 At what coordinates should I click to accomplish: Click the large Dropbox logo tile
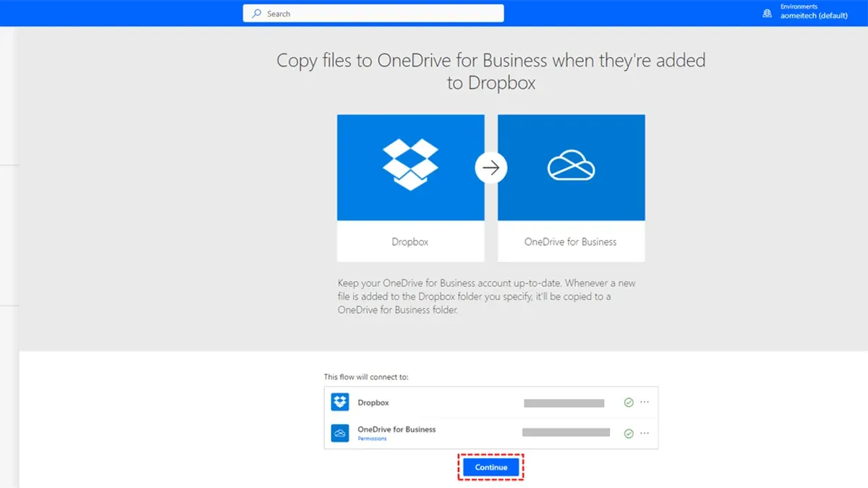(x=411, y=168)
